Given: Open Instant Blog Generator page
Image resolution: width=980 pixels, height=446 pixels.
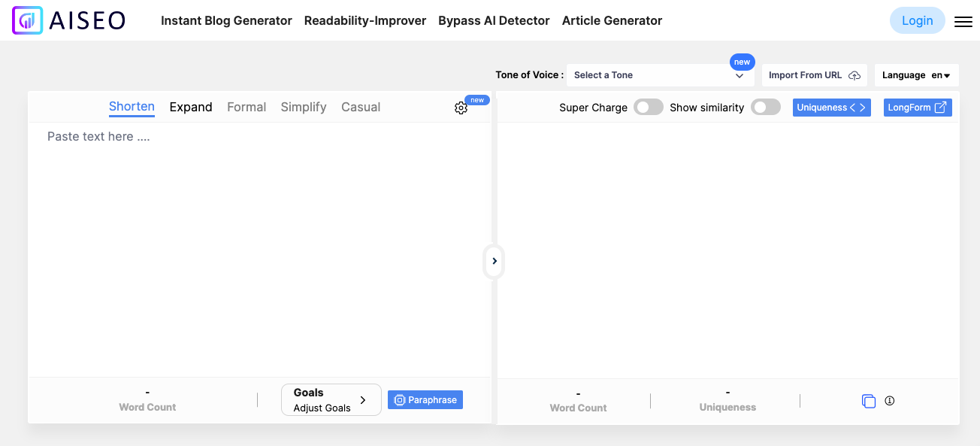Looking at the screenshot, I should [x=226, y=21].
